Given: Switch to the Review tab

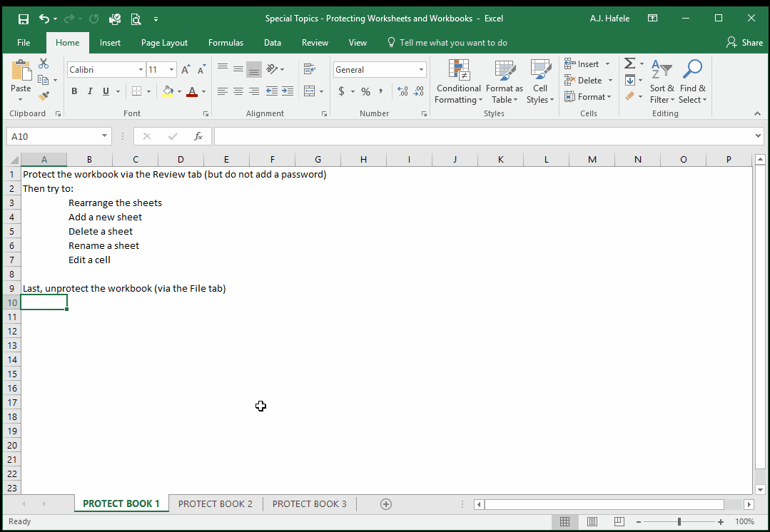Looking at the screenshot, I should click(315, 43).
